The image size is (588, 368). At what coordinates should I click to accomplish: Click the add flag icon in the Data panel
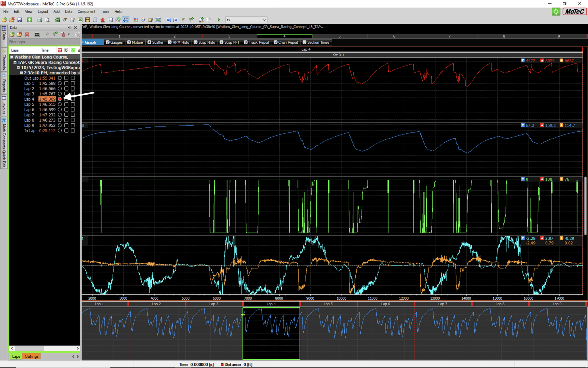click(55, 34)
